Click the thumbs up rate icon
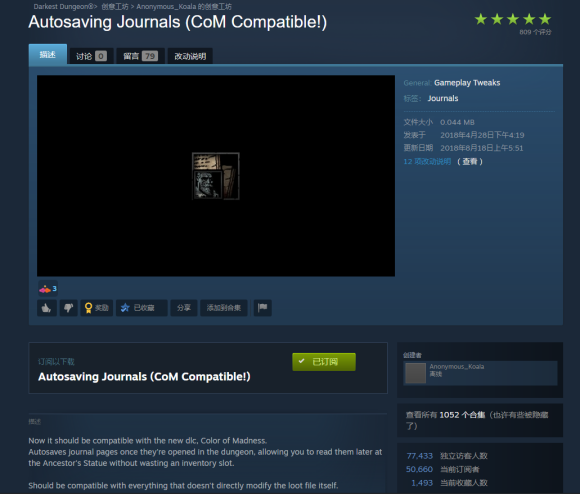 (47, 308)
